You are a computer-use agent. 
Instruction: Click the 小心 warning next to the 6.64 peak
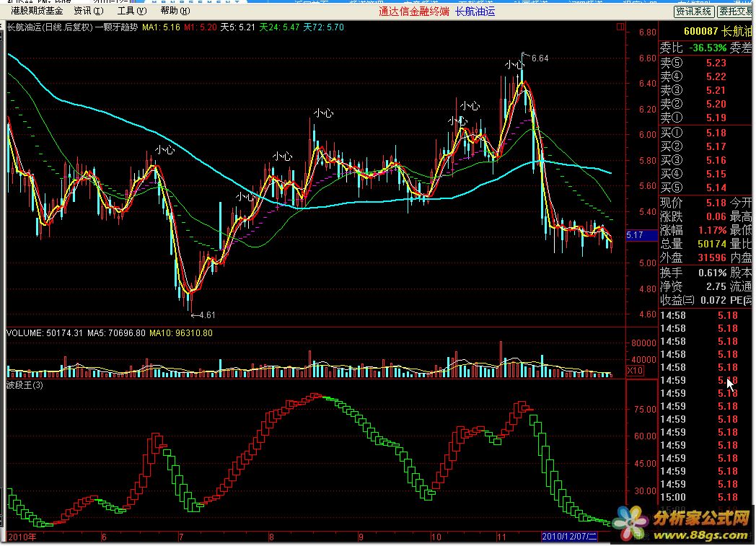(514, 65)
